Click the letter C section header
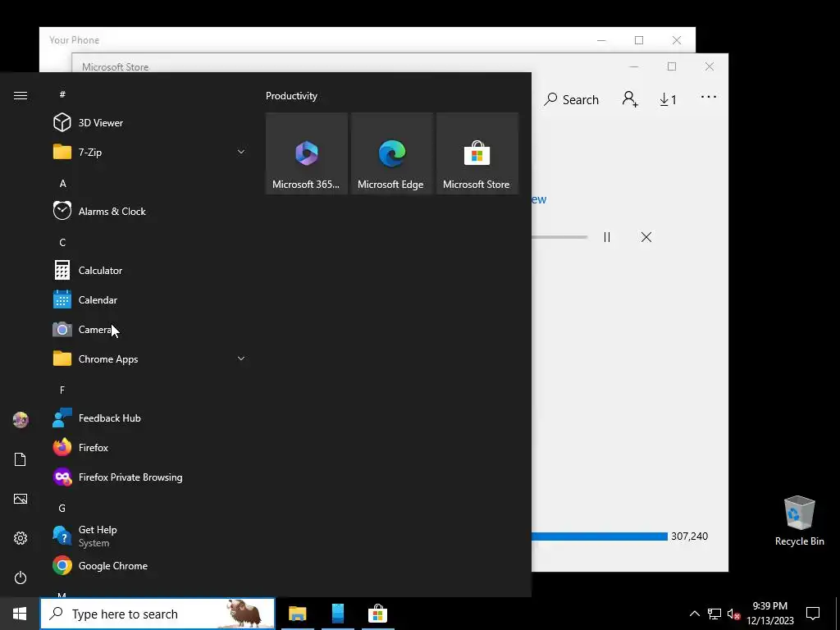Image resolution: width=840 pixels, height=630 pixels. 62,242
